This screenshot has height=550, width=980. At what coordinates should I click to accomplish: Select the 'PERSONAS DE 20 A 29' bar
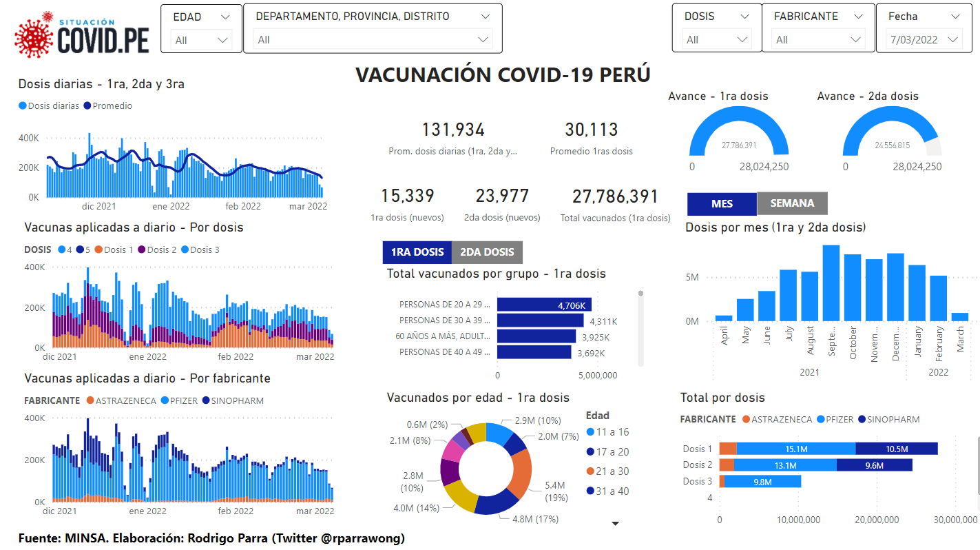pos(544,305)
